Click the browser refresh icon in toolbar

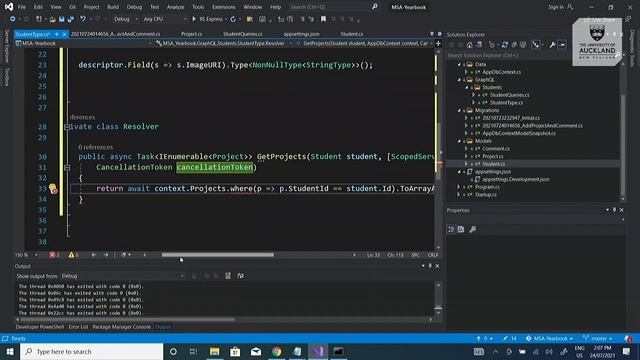(x=233, y=19)
